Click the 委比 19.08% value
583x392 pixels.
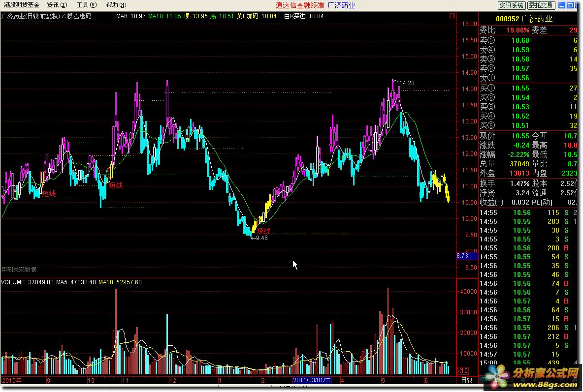[x=517, y=30]
